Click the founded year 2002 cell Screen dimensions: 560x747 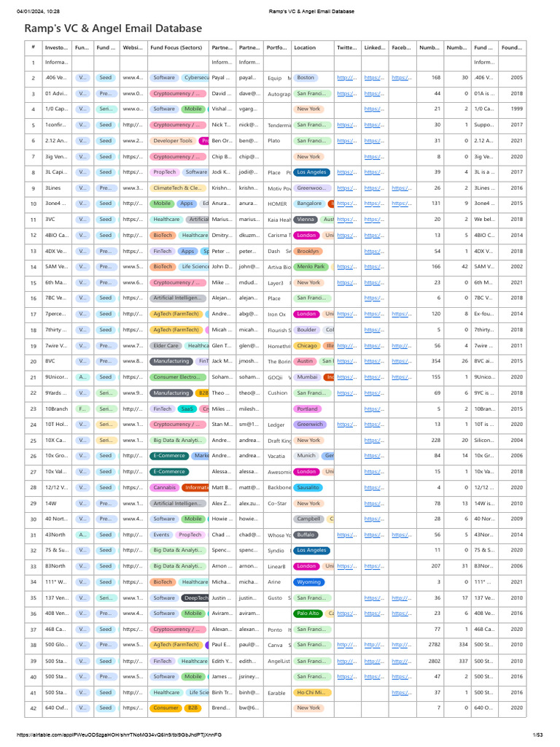tap(513, 267)
